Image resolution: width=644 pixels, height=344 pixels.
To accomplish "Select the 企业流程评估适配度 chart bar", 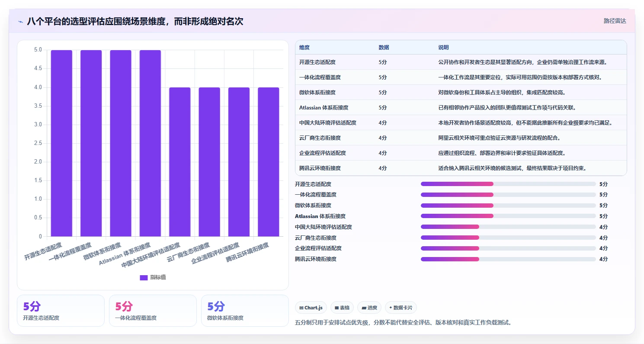I will pos(239,162).
